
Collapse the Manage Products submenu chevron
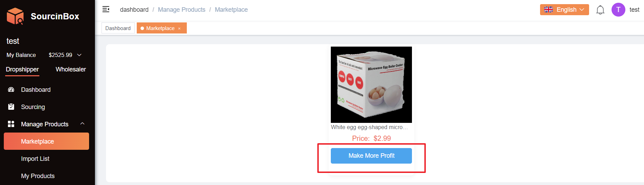click(82, 124)
